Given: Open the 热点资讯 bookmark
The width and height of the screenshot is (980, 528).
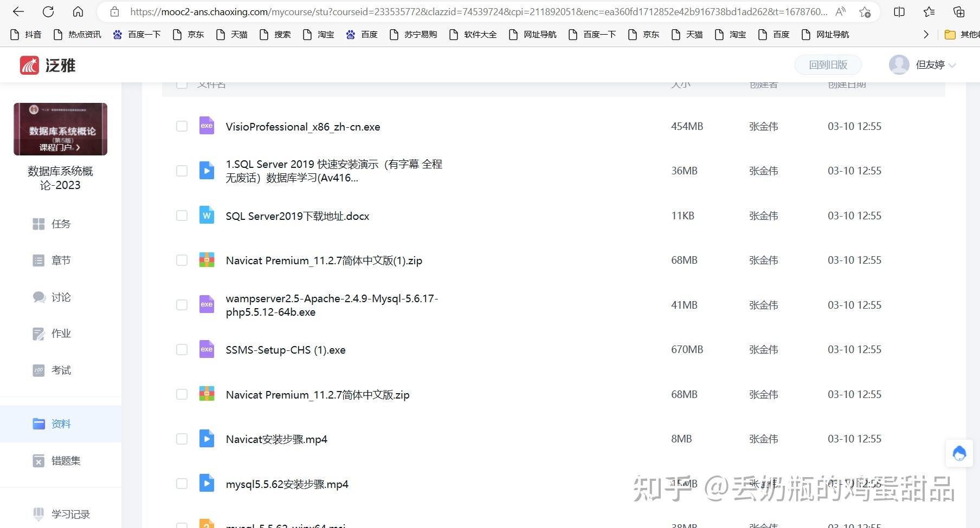Looking at the screenshot, I should [78, 34].
